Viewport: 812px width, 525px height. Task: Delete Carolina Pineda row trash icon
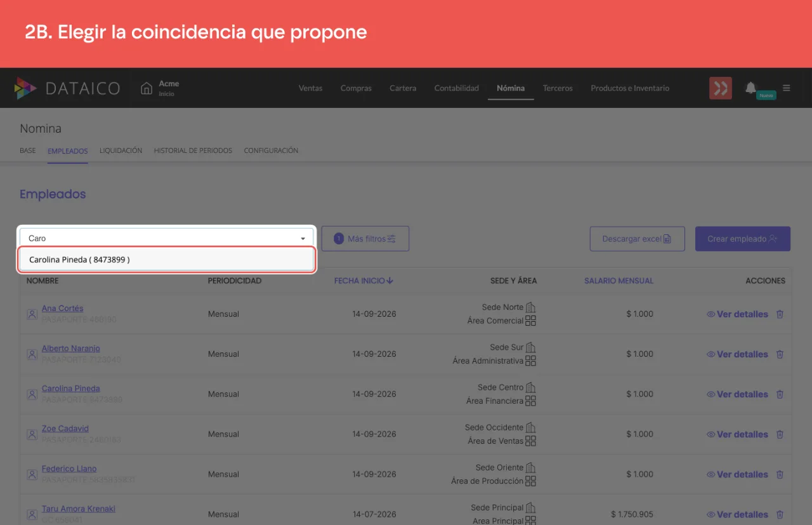pyautogui.click(x=780, y=394)
